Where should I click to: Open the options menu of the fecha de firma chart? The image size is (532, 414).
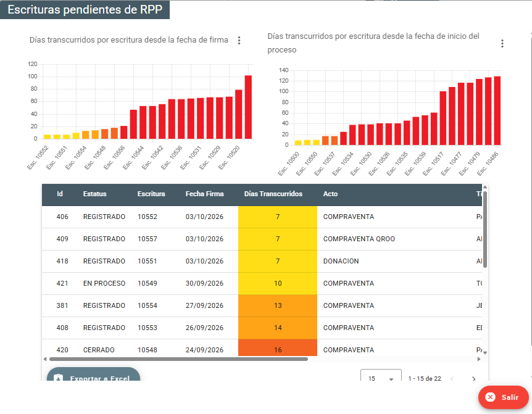coord(239,40)
